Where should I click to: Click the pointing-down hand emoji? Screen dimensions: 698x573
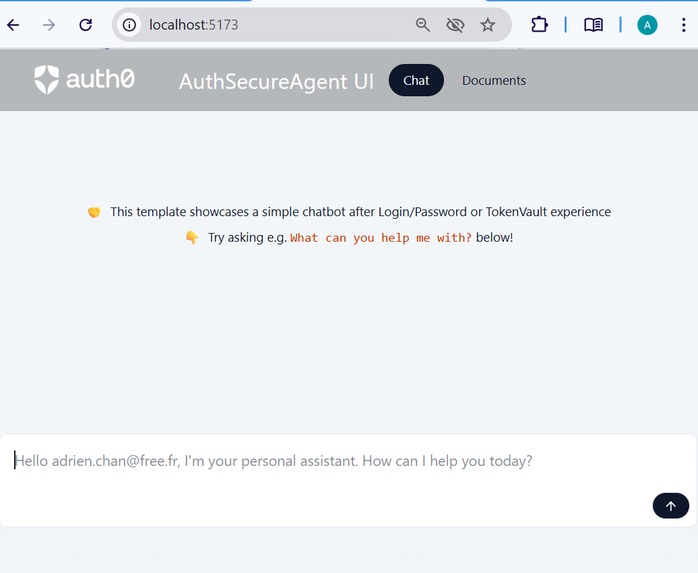click(192, 237)
